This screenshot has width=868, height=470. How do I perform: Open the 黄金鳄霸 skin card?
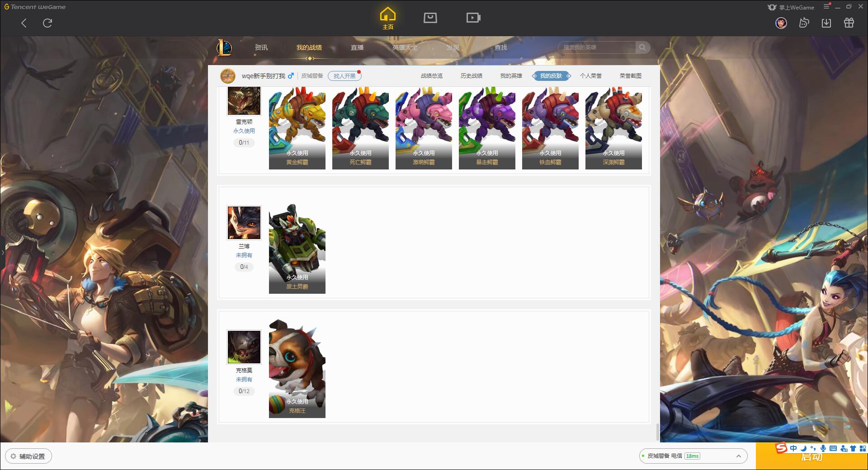[297, 128]
